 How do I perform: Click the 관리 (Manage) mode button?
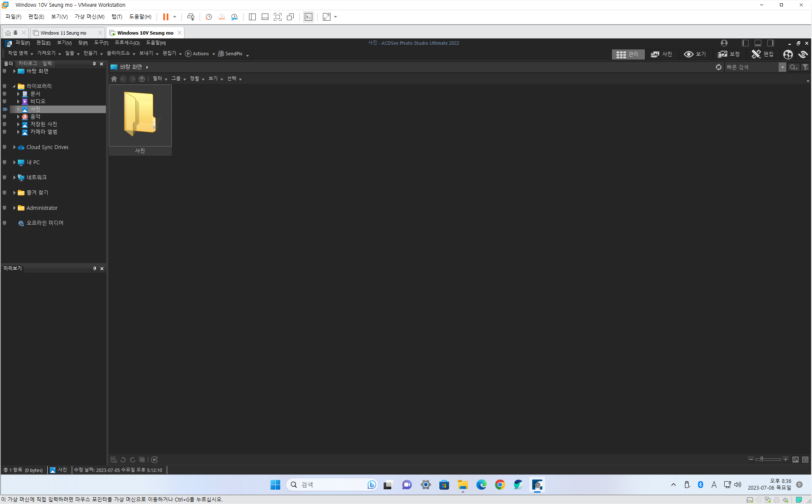pos(628,54)
